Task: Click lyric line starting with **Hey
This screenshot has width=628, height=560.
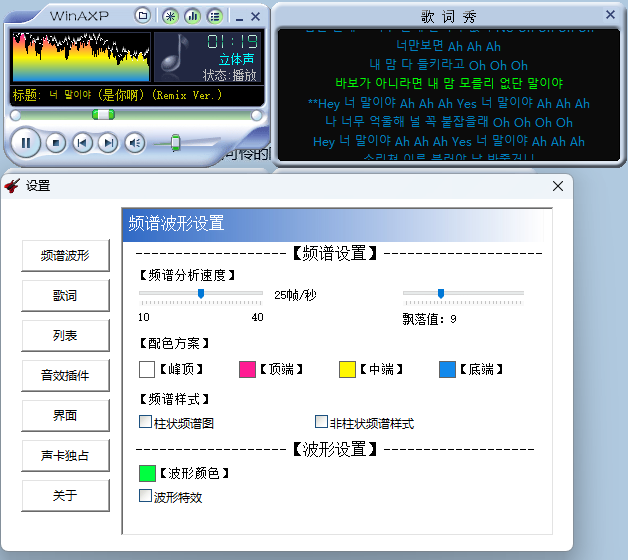Action: [449, 103]
